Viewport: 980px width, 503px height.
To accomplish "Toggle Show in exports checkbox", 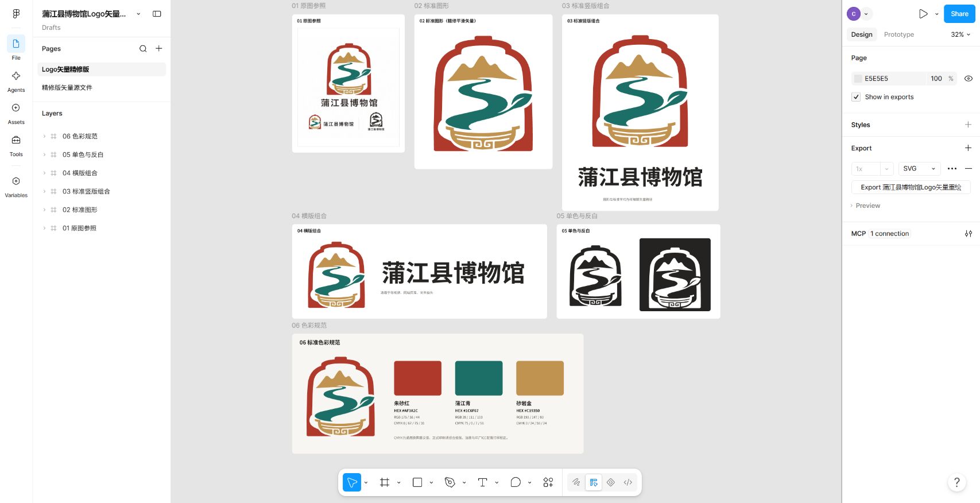I will click(856, 97).
